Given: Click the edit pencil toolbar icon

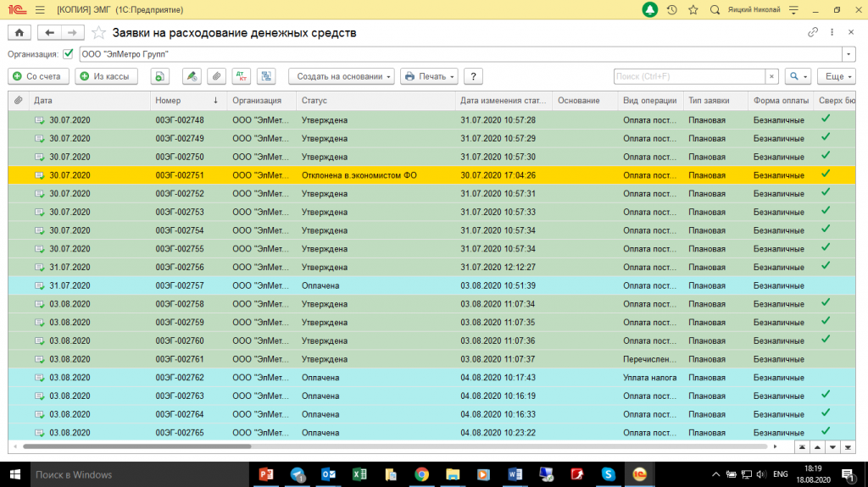Looking at the screenshot, I should point(192,76).
